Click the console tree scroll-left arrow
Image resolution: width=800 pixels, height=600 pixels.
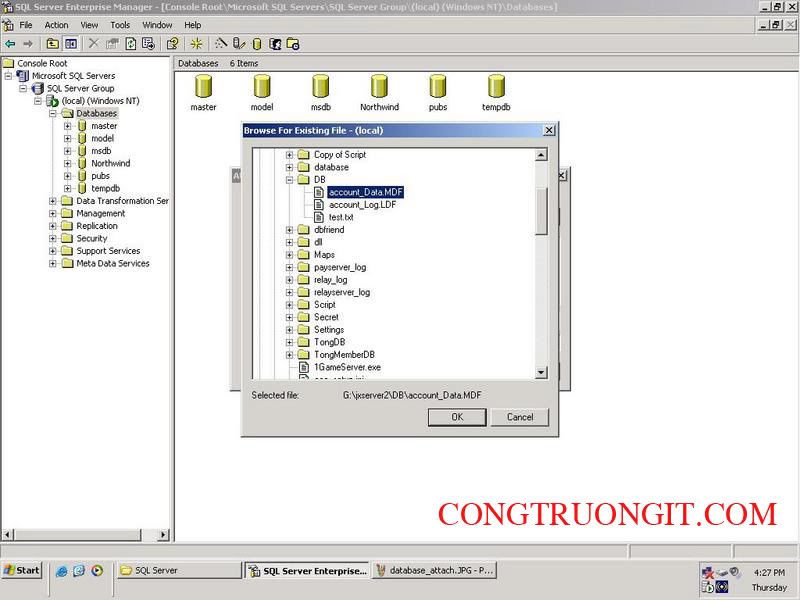(x=8, y=535)
